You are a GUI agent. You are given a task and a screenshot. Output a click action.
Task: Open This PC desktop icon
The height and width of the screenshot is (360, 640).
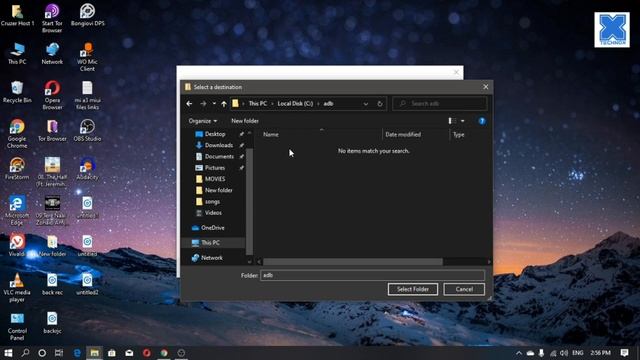pyautogui.click(x=17, y=53)
